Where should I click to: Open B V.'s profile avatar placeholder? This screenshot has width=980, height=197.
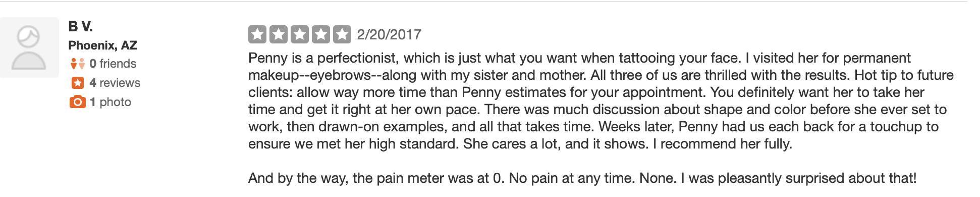29,47
